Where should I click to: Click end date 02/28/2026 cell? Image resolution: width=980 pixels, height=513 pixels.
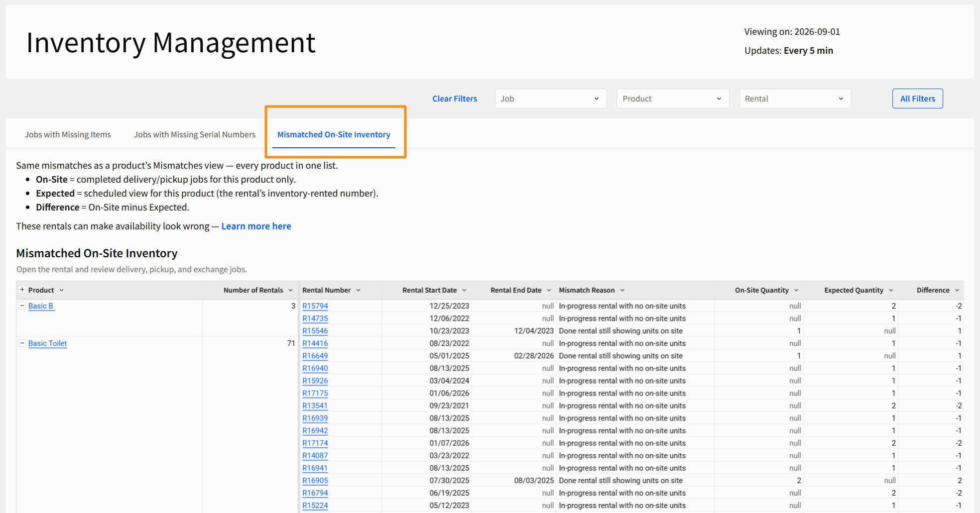point(514,356)
